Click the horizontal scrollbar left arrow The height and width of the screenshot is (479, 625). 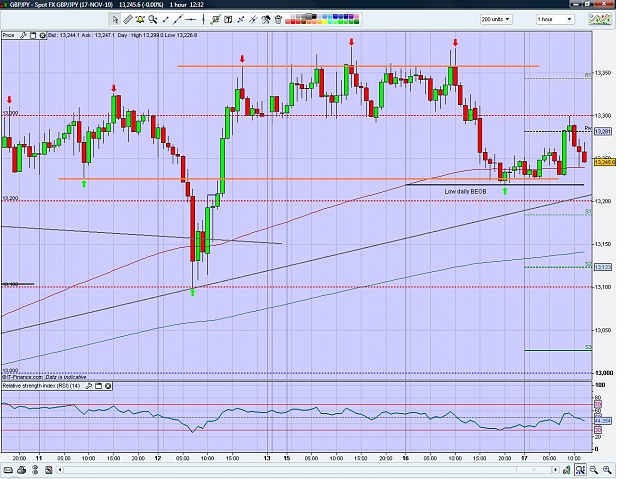61,470
